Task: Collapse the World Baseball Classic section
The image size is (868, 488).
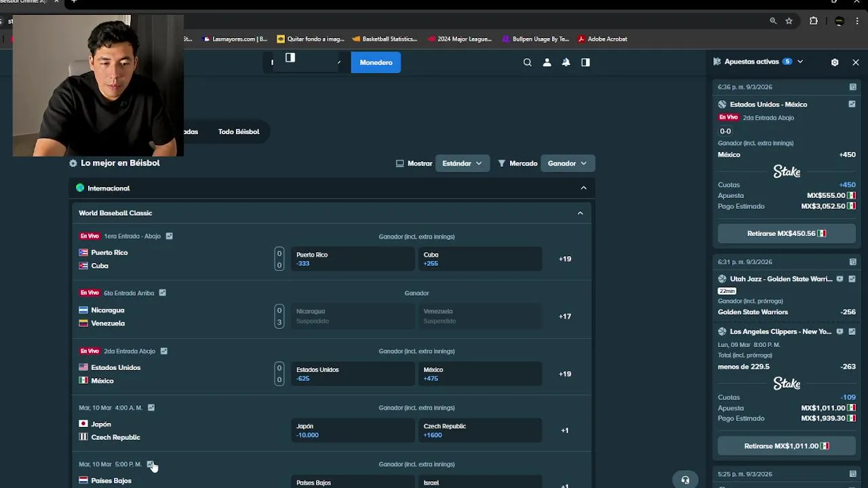Action: [x=580, y=213]
